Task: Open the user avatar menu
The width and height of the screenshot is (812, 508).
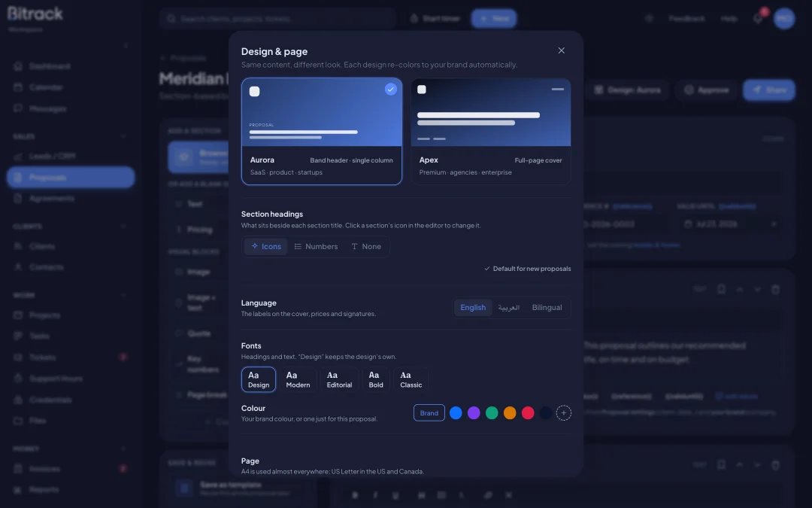Action: [x=784, y=19]
